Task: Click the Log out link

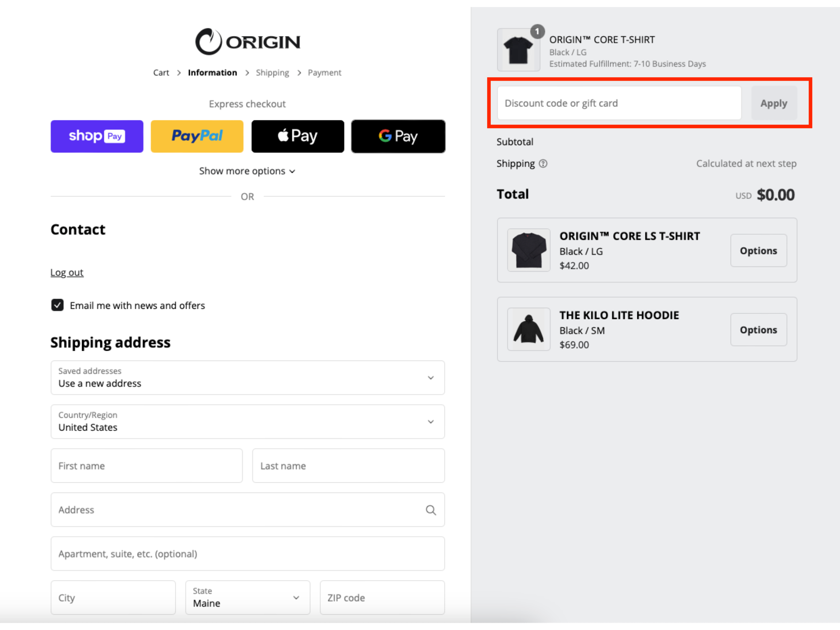Action: 67,272
